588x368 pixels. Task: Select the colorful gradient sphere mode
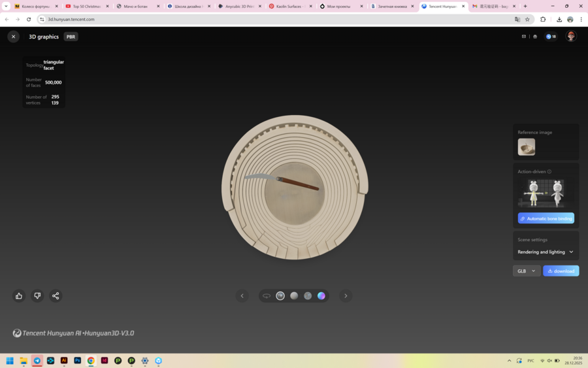coord(321,296)
